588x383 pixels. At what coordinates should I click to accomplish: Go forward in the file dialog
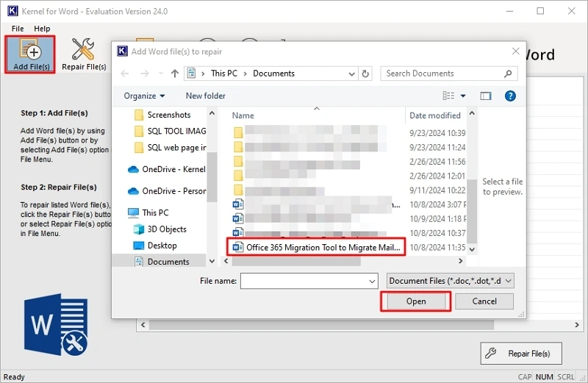pos(144,74)
